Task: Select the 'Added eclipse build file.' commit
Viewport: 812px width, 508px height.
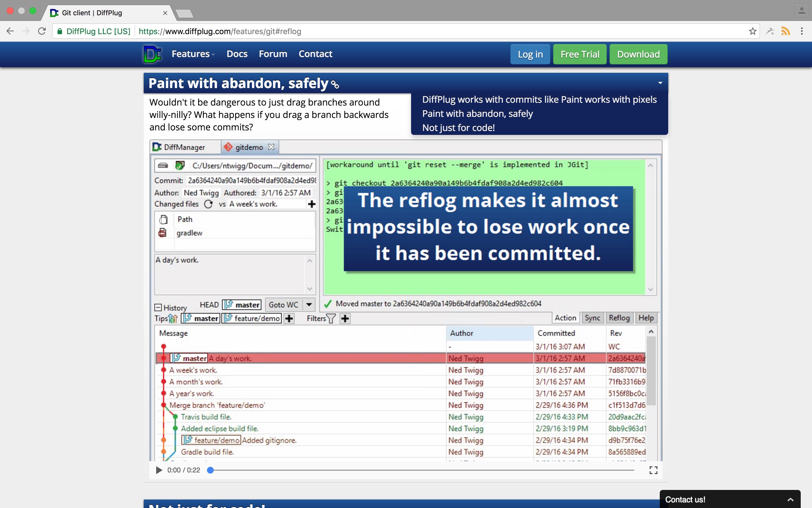Action: coord(401,428)
